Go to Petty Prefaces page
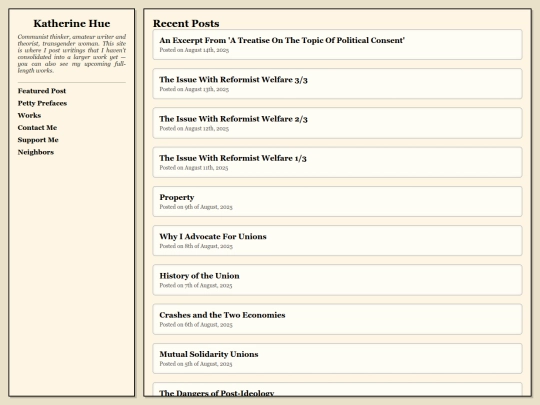 coord(42,103)
